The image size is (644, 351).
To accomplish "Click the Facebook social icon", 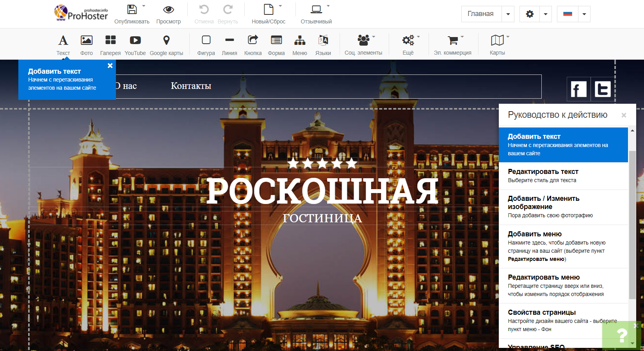I will click(578, 89).
